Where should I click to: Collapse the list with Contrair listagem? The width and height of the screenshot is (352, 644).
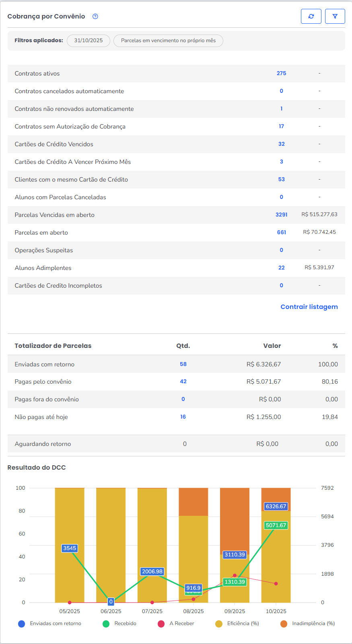coord(309,307)
